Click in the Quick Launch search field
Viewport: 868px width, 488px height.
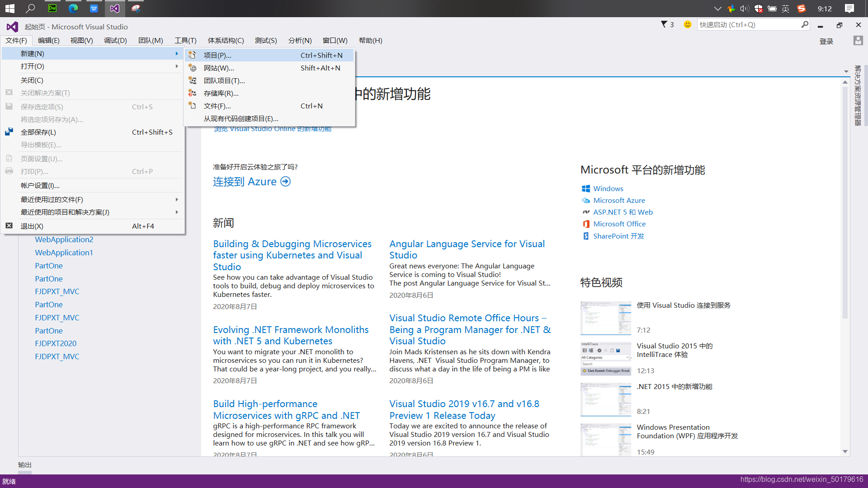point(748,24)
